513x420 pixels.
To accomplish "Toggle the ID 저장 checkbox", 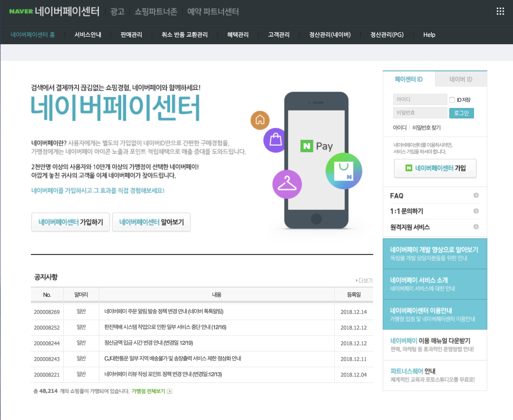I will click(452, 100).
